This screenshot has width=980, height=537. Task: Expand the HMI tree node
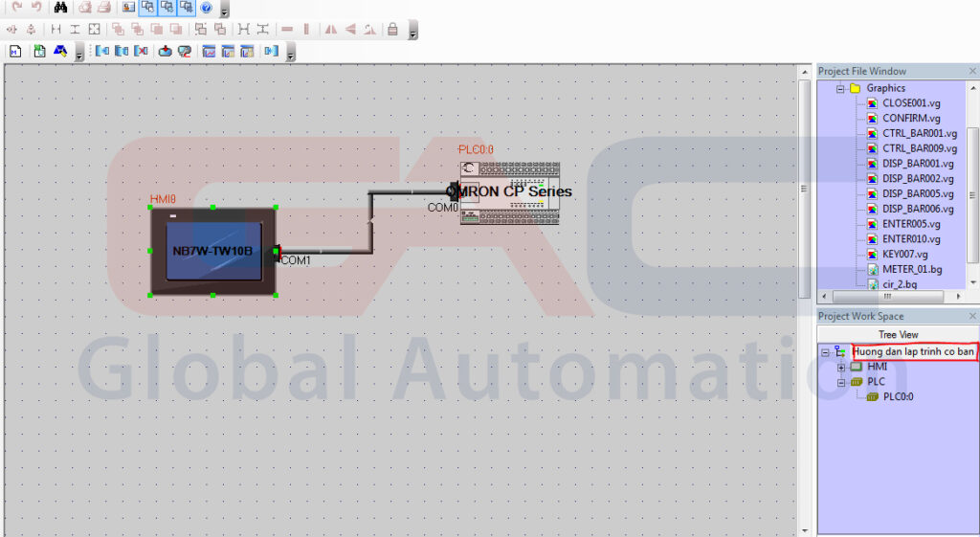[x=840, y=368]
